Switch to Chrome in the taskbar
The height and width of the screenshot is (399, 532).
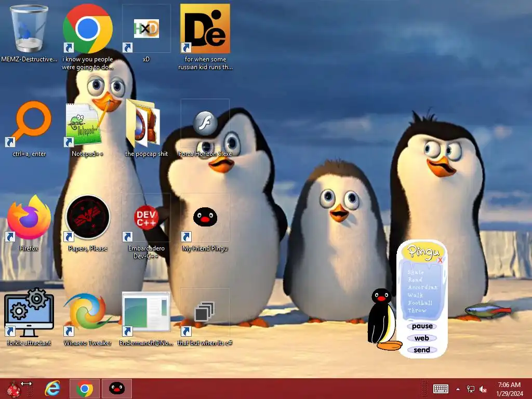click(85, 389)
